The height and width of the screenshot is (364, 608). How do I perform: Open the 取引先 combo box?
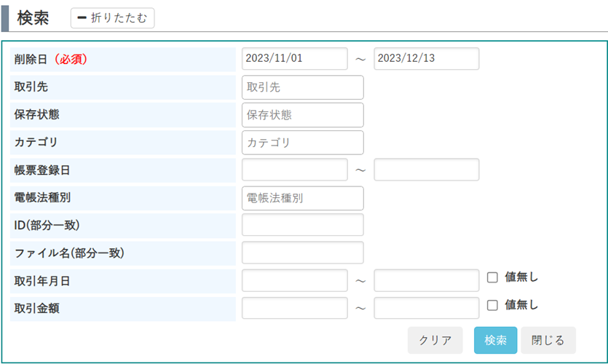coord(302,87)
